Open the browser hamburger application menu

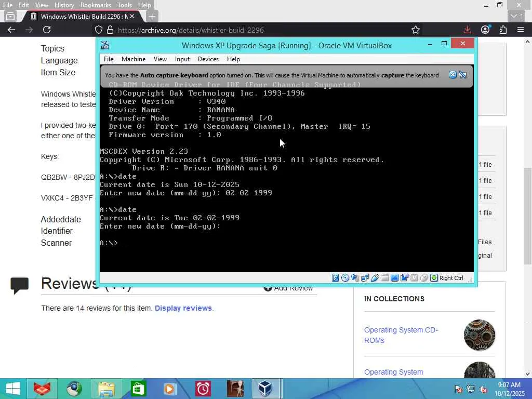[521, 30]
